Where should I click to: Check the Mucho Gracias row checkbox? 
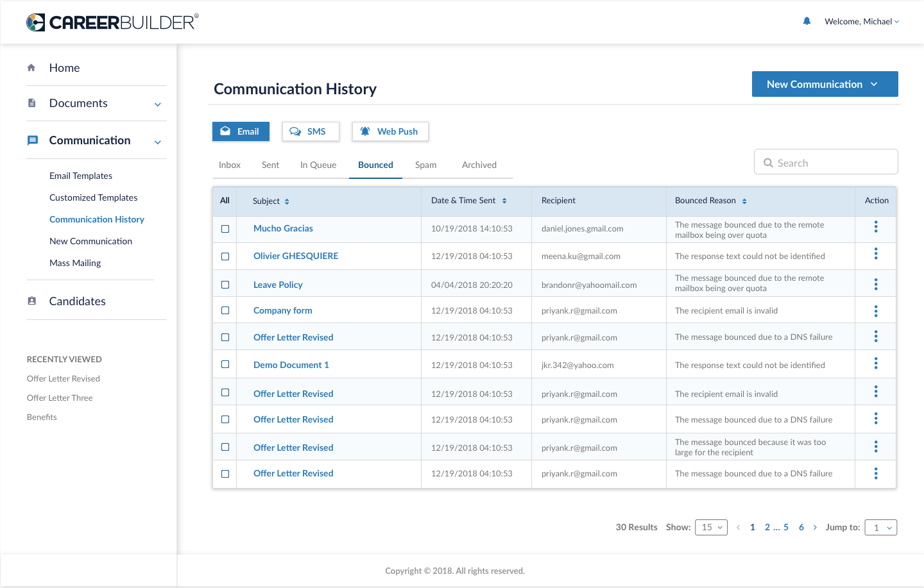pyautogui.click(x=225, y=229)
